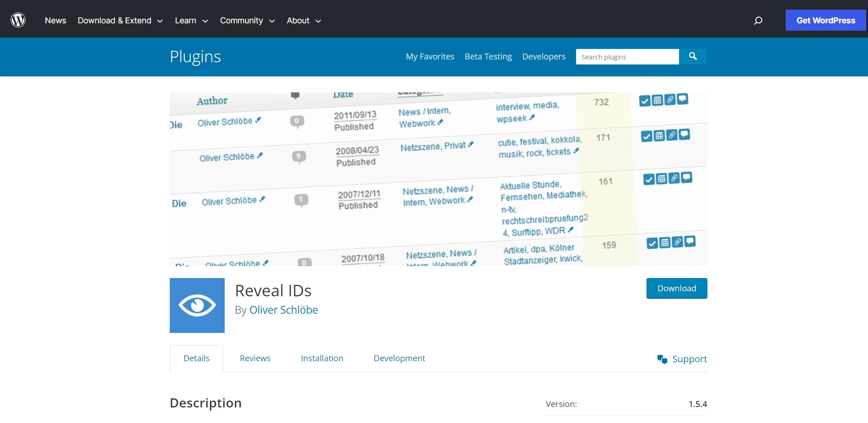Open the Developers link

pos(544,57)
